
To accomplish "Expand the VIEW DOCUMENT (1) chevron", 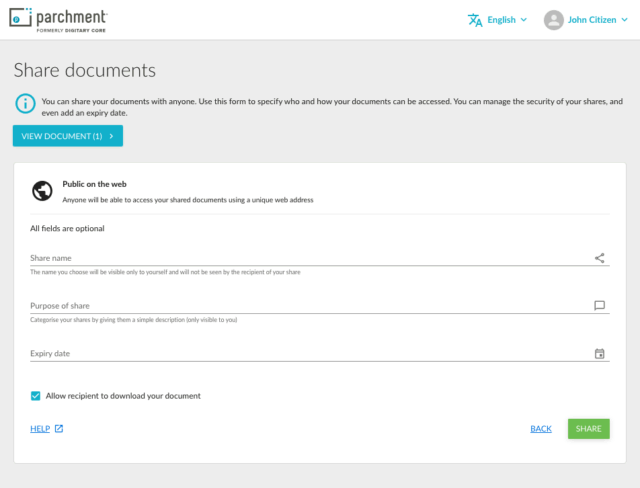I will 111,136.
